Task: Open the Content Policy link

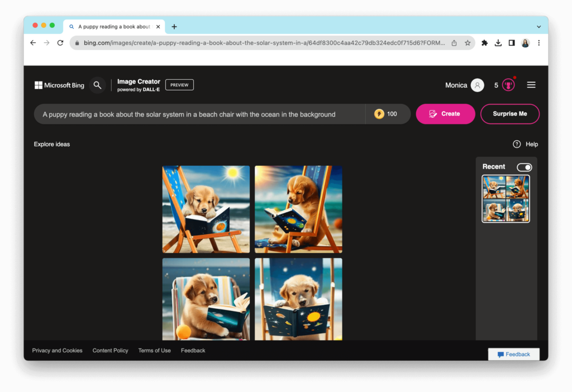Action: 110,350
